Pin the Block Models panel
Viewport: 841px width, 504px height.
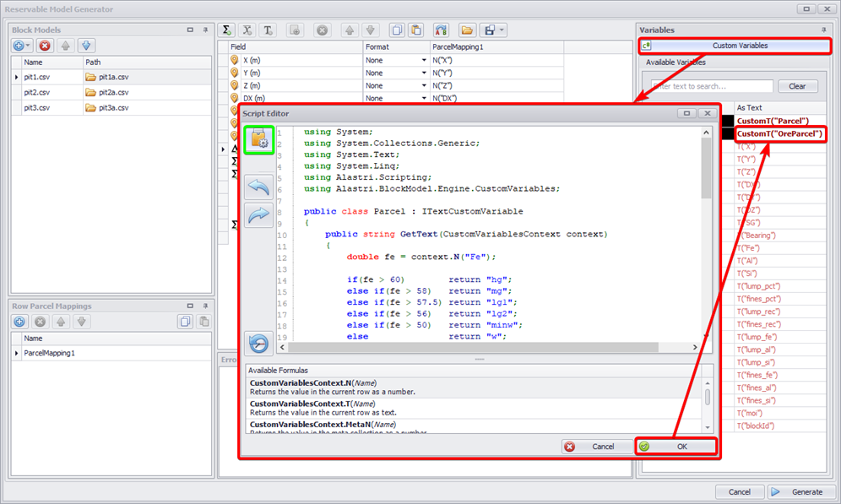click(205, 30)
